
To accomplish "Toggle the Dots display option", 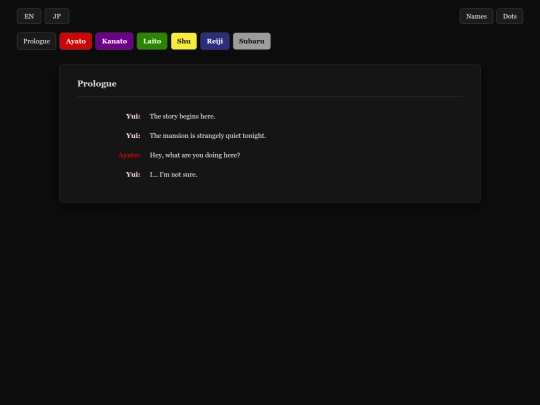I will pos(510,16).
